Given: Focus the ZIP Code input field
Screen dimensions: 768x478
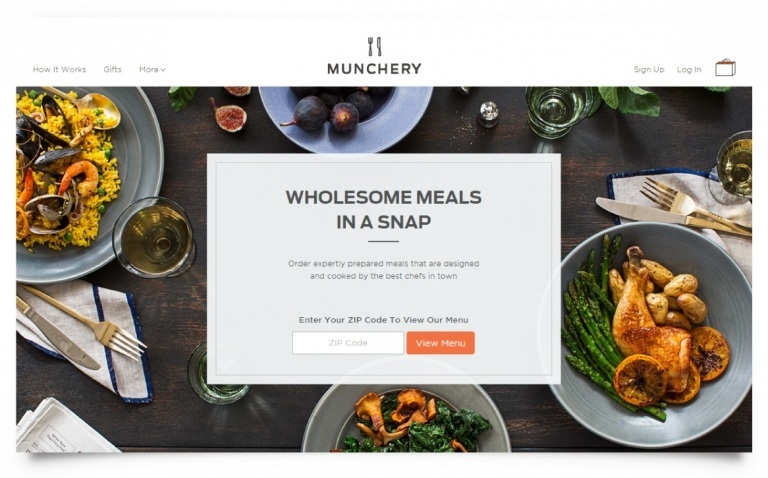Looking at the screenshot, I should [348, 343].
